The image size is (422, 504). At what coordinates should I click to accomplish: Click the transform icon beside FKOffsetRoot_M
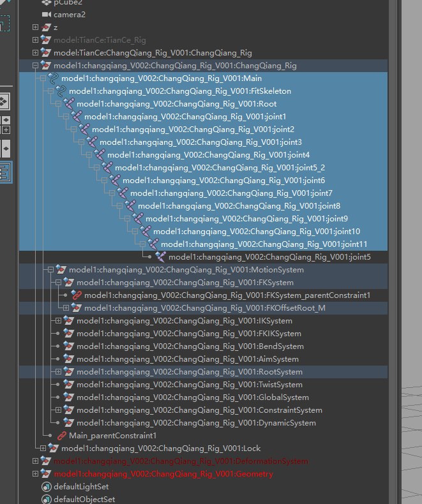[77, 308]
